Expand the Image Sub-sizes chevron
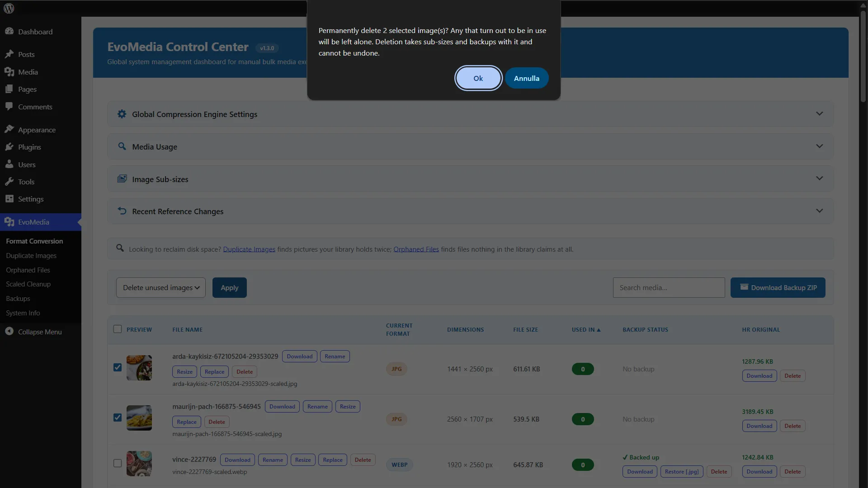 [x=819, y=178]
